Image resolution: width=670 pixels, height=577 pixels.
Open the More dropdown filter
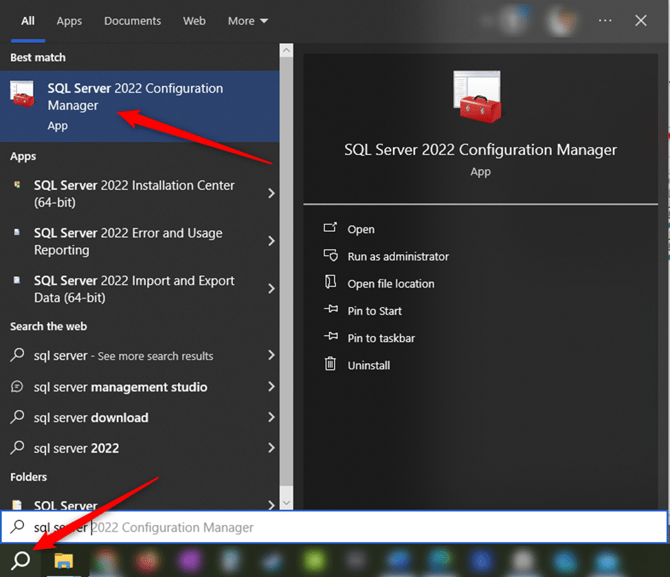pyautogui.click(x=247, y=20)
